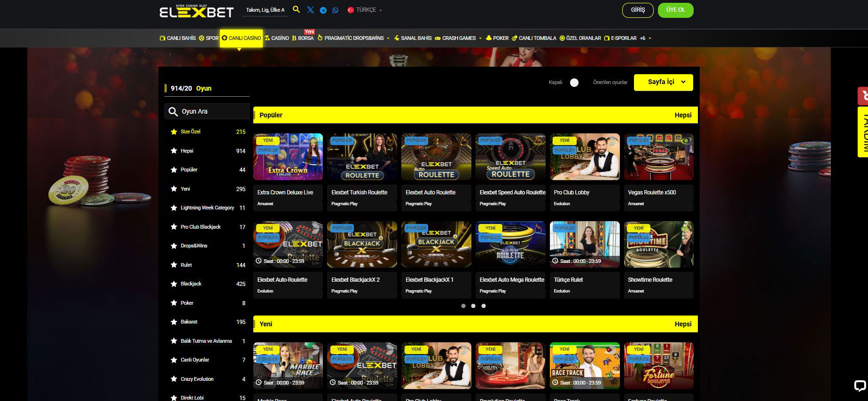Open the X (Twitter) social icon
Viewport: 868px width, 401px height.
pos(311,10)
